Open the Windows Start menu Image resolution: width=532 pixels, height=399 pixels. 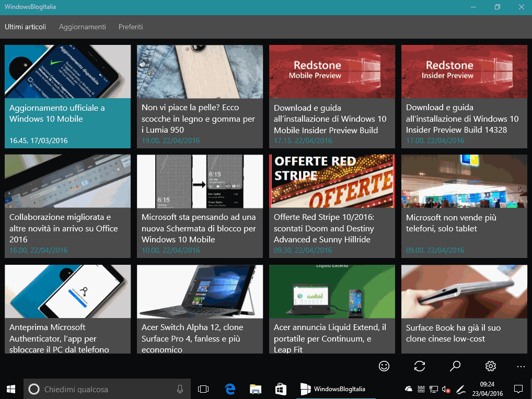(x=11, y=389)
